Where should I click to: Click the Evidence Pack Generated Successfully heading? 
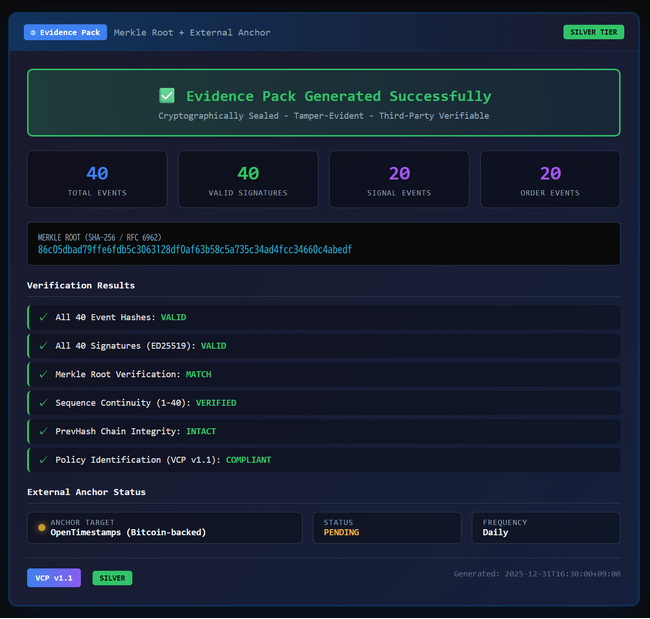[x=338, y=96]
